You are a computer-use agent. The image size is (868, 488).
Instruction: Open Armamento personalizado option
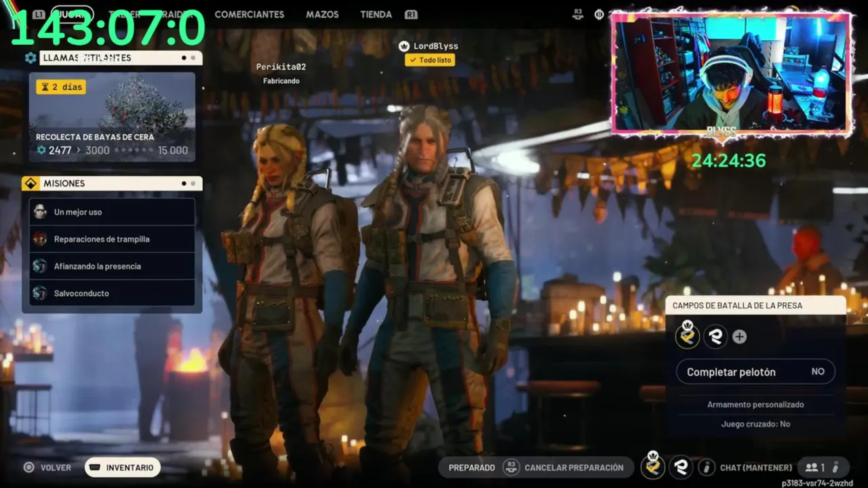point(755,405)
